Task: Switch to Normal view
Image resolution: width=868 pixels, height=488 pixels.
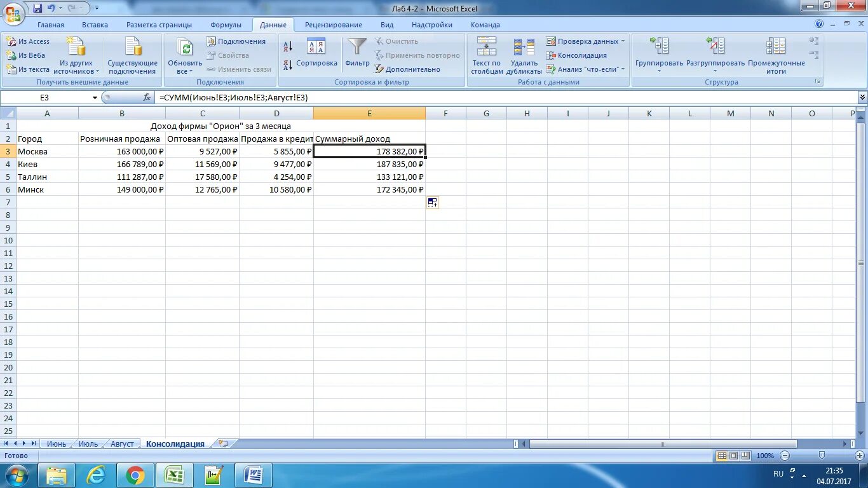Action: [722, 456]
